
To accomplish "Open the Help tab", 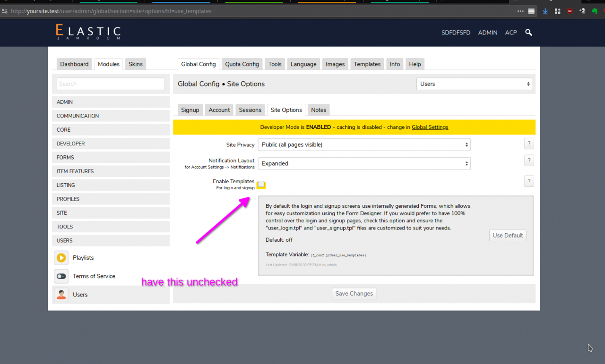I will pos(415,64).
